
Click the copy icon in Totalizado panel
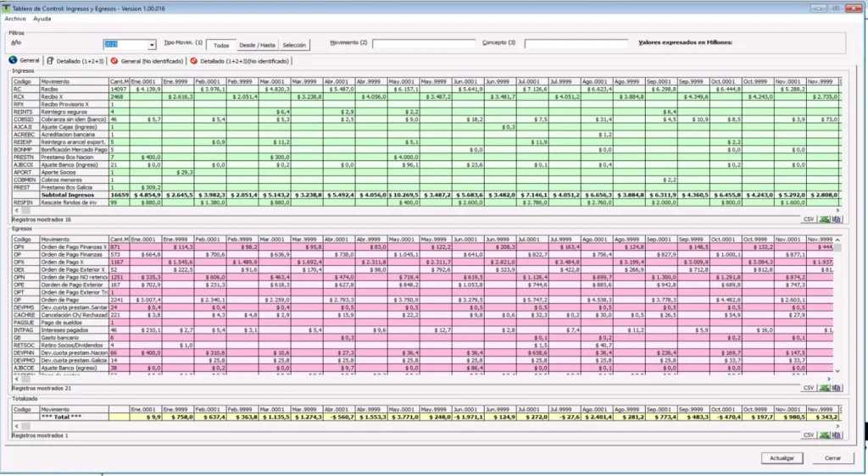coord(836,434)
